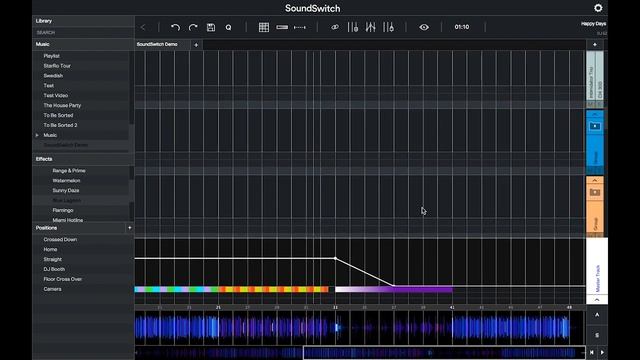Select the grid view icon
Screen dimensions: 640x360
pyautogui.click(x=264, y=27)
